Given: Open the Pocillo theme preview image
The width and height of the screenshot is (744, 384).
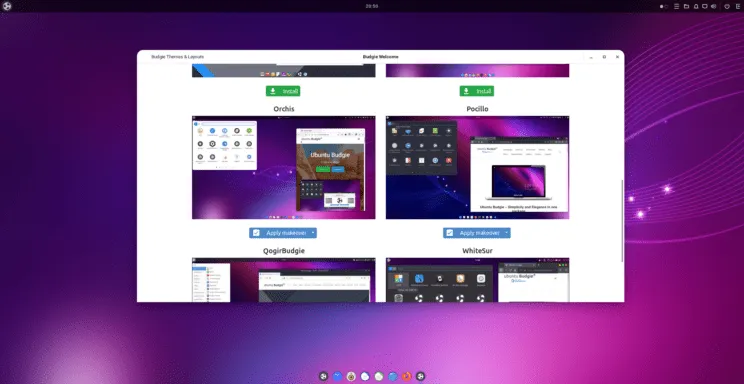Looking at the screenshot, I should coord(477,168).
